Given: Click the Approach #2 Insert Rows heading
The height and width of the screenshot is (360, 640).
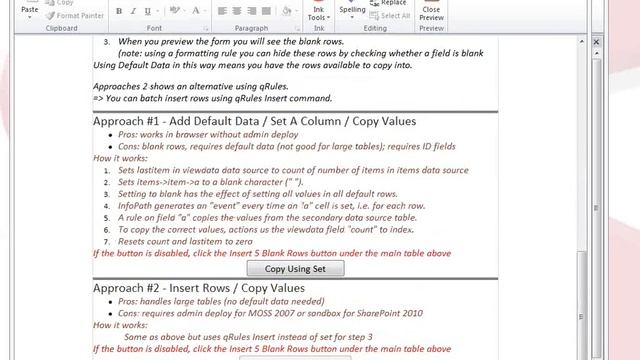Looking at the screenshot, I should coord(199,288).
